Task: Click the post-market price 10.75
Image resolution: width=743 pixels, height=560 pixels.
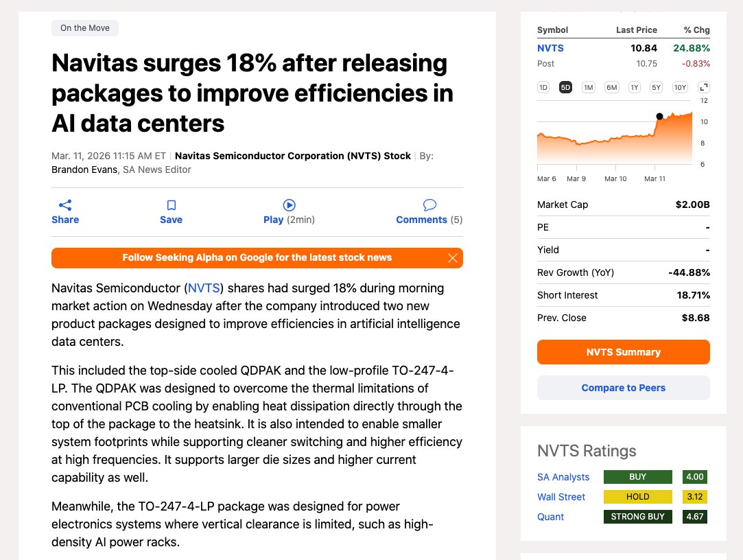Action: (x=646, y=64)
